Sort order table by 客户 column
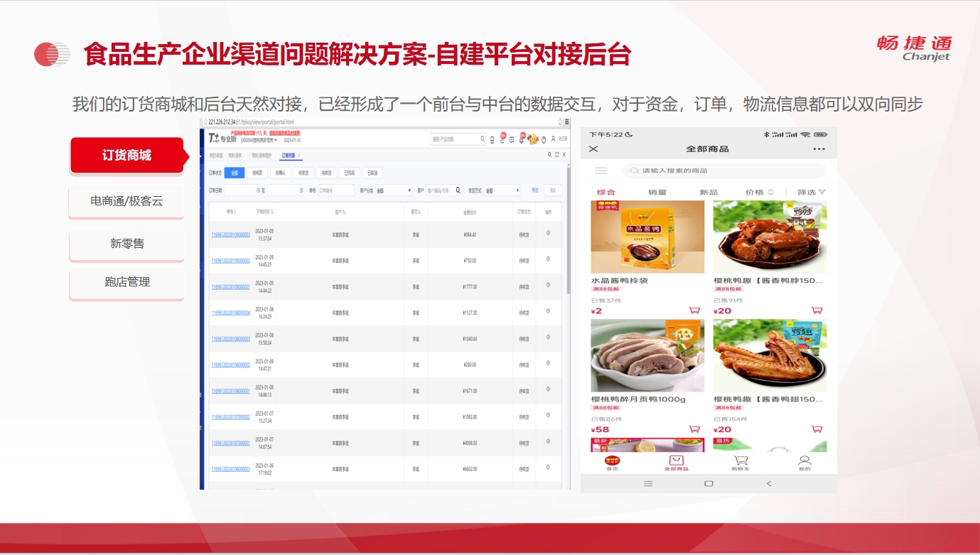980x555 pixels. click(340, 211)
